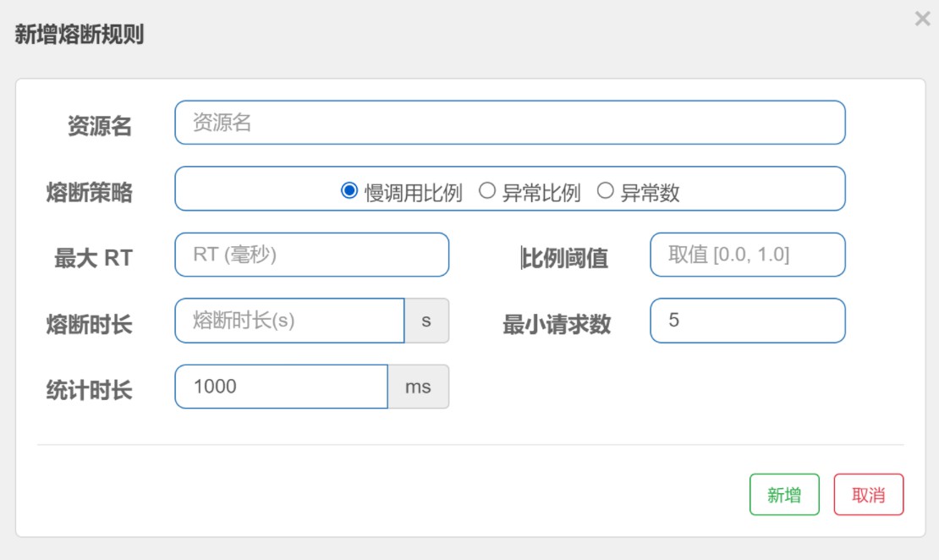
Task: Click the 资源名 input field
Action: coord(509,123)
